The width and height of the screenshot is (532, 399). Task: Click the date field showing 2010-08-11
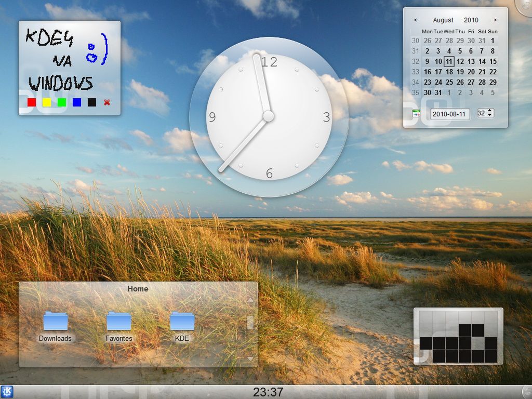pos(450,114)
